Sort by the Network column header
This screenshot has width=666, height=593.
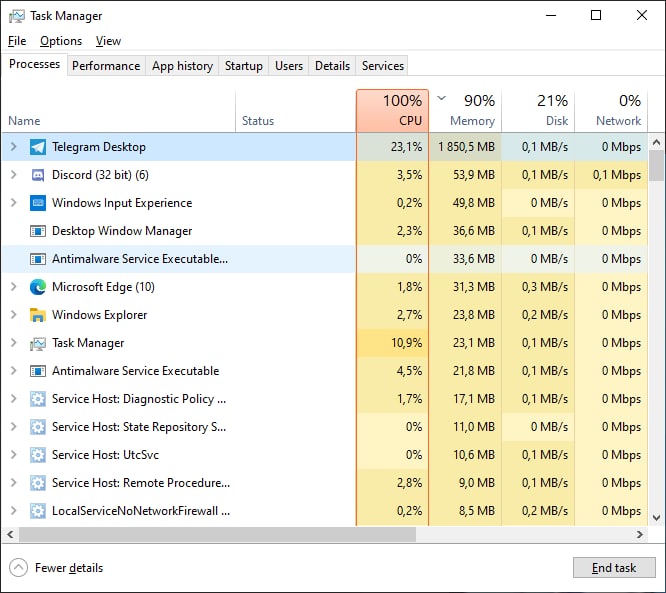pyautogui.click(x=611, y=111)
